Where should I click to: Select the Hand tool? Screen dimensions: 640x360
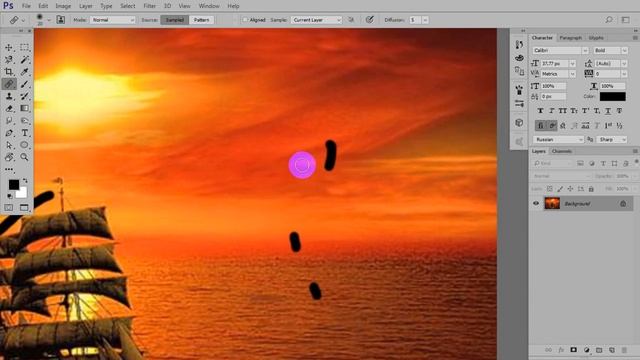(9, 157)
